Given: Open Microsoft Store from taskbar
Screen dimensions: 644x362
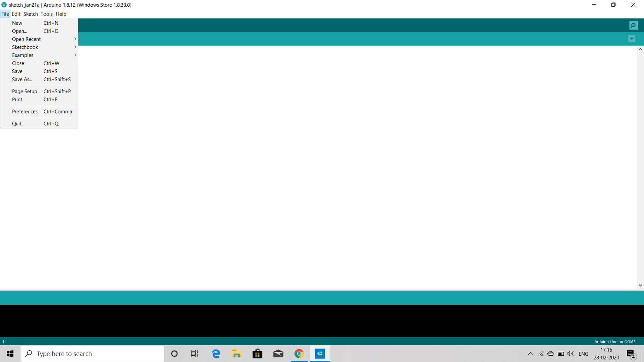Looking at the screenshot, I should tap(257, 354).
